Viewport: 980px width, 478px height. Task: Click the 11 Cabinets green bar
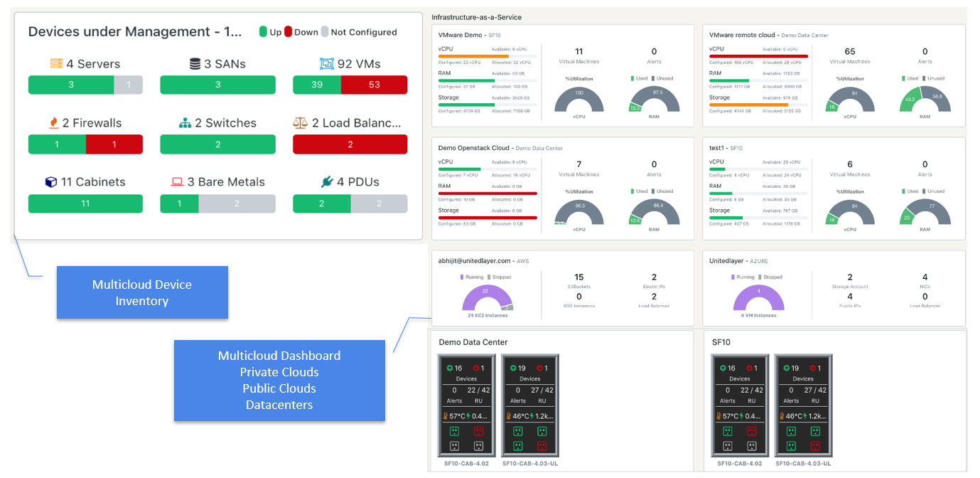tap(85, 203)
